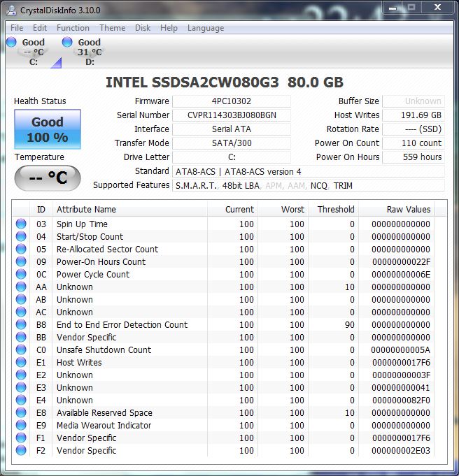Click the CrystalDiskInfo title bar app icon
The width and height of the screenshot is (459, 476).
[x=12, y=10]
